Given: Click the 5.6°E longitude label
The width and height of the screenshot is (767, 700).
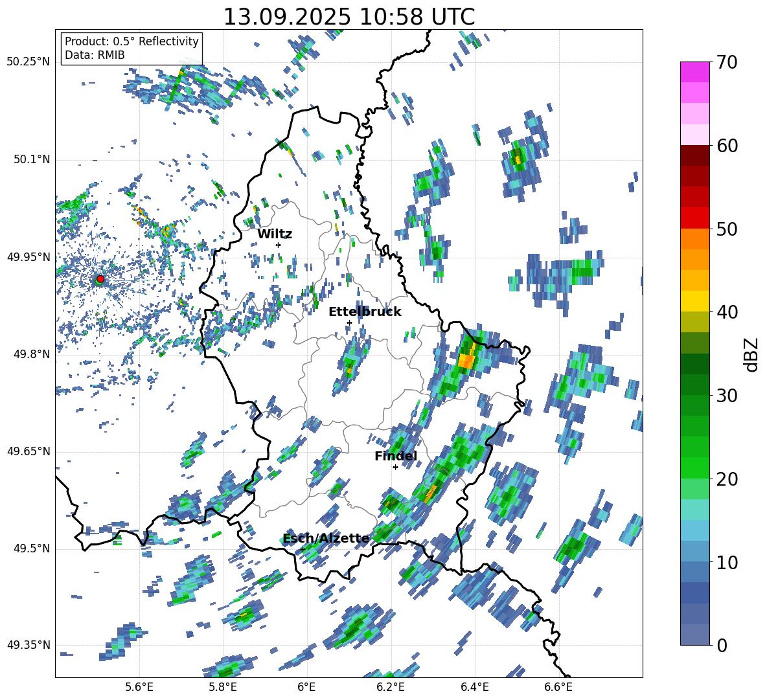Looking at the screenshot, I should 139,687.
